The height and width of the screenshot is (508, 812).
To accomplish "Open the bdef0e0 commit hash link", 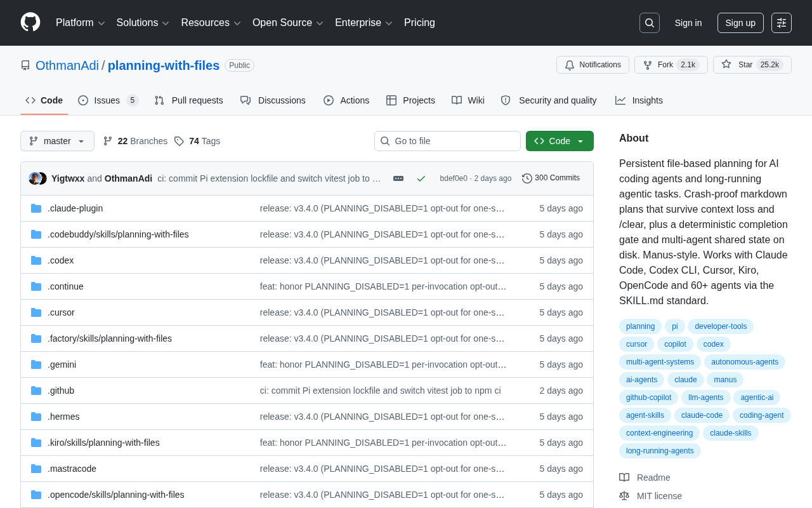I will 454,178.
